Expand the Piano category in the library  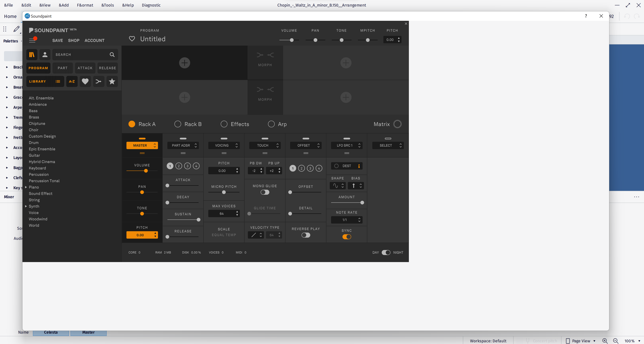(x=26, y=187)
